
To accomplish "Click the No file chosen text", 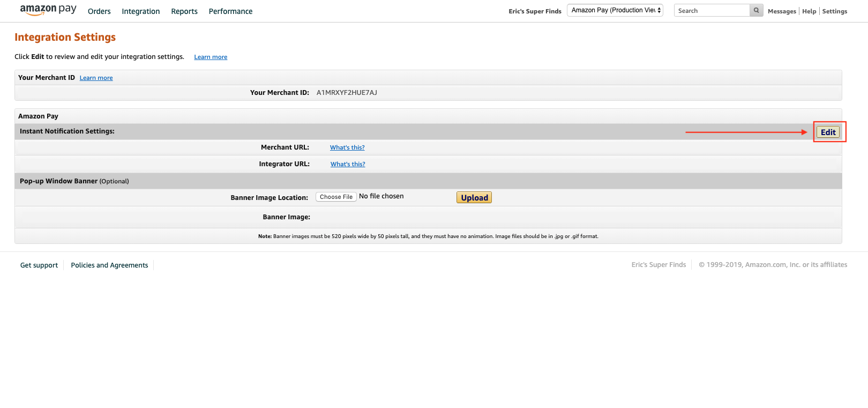I will click(x=381, y=196).
